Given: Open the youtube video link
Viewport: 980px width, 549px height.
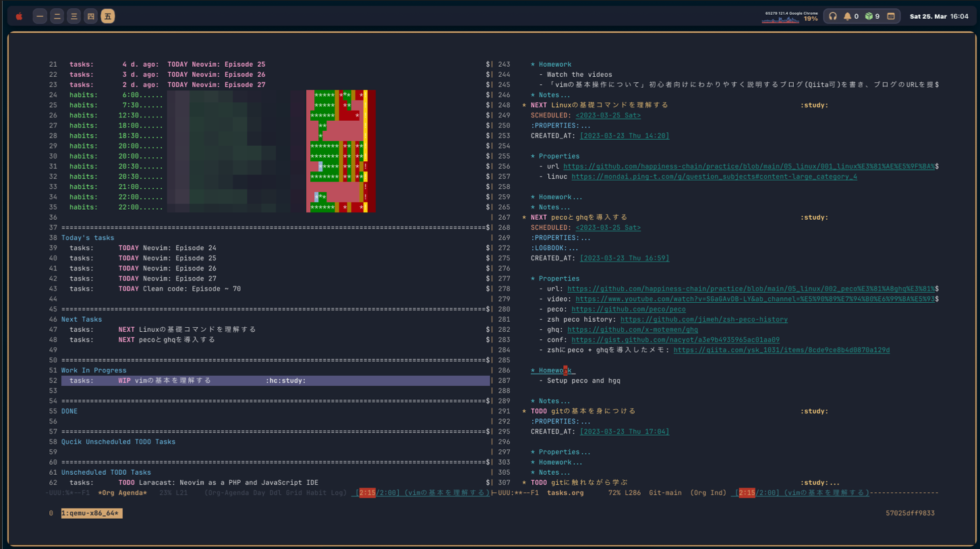Looking at the screenshot, I should point(755,299).
